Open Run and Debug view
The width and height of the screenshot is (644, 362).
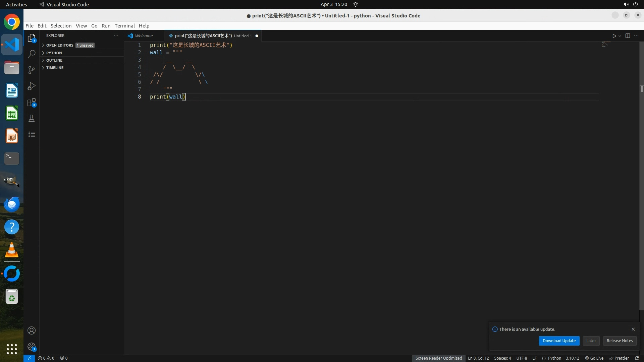32,86
